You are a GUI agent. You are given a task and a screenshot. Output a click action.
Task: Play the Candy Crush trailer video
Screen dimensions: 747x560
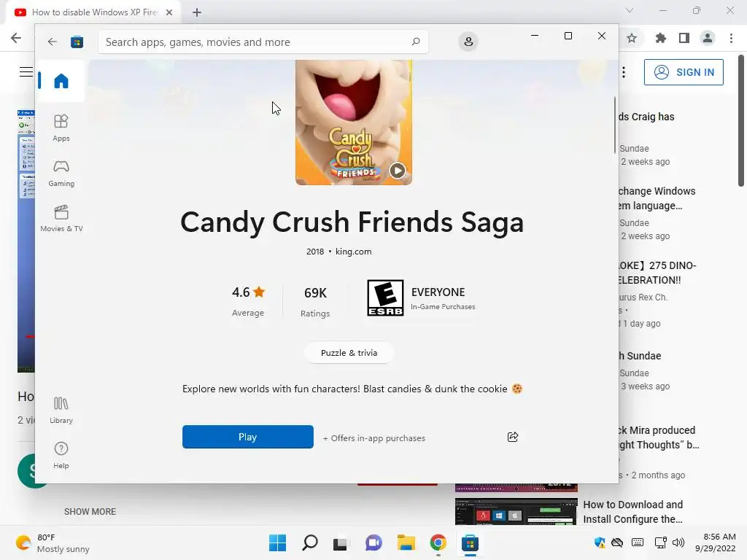point(398,170)
